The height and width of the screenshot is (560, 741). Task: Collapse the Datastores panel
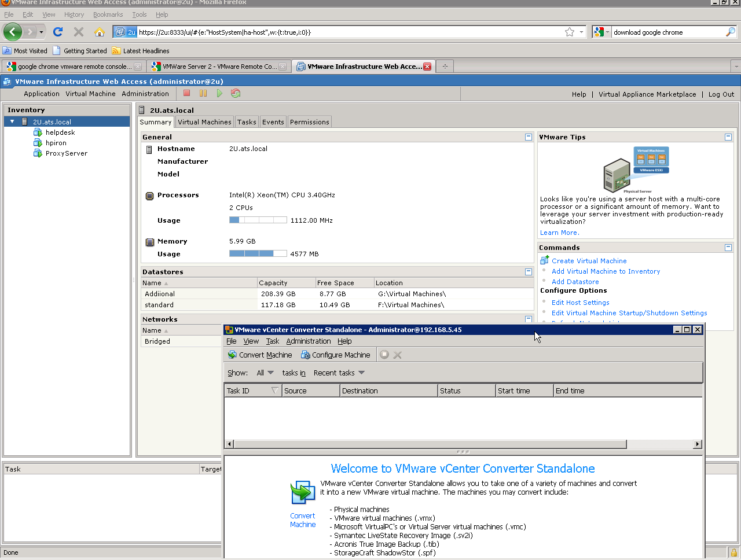pyautogui.click(x=529, y=272)
